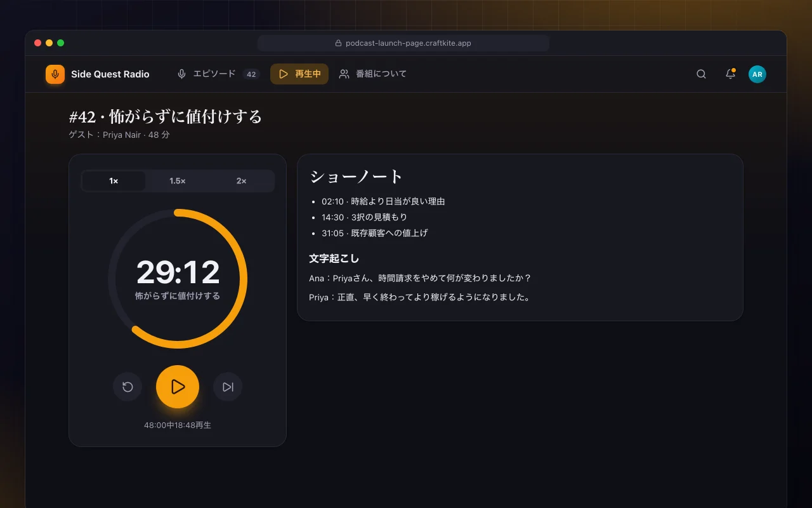Click the orange microphone logo icon

click(55, 74)
